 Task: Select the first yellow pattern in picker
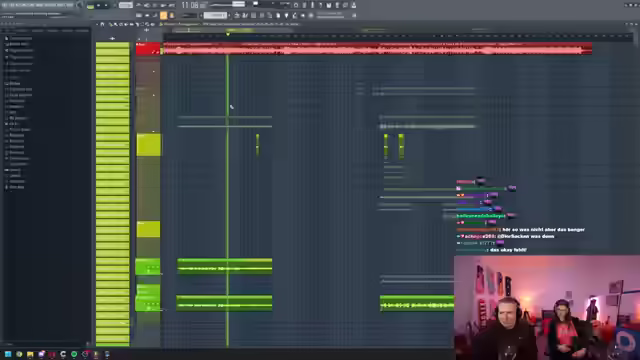click(113, 46)
